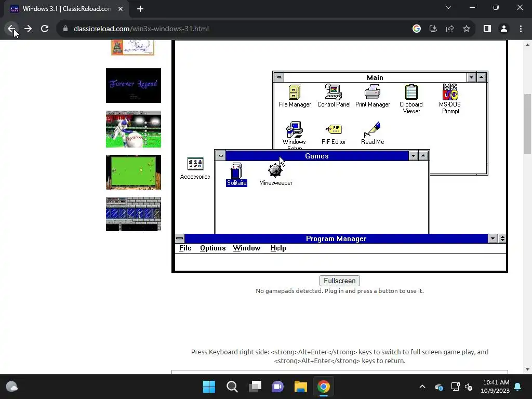Share this page icon
The width and height of the screenshot is (532, 399).
449,29
